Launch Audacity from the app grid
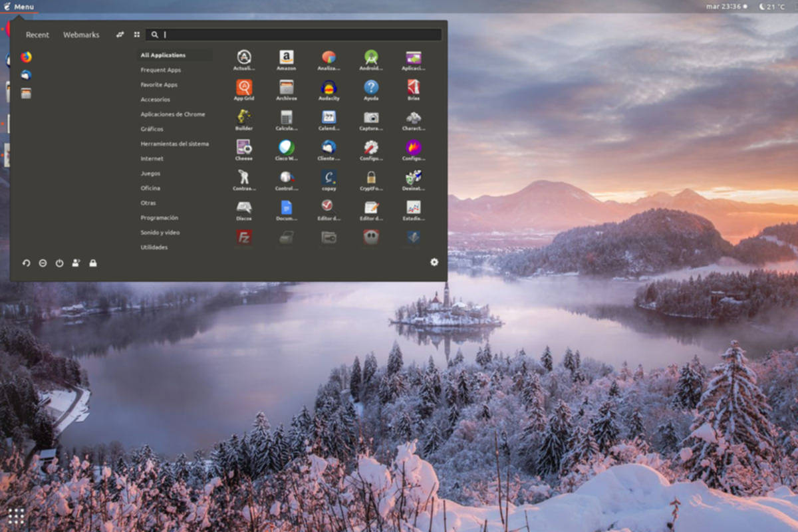This screenshot has height=532, width=798. click(329, 87)
